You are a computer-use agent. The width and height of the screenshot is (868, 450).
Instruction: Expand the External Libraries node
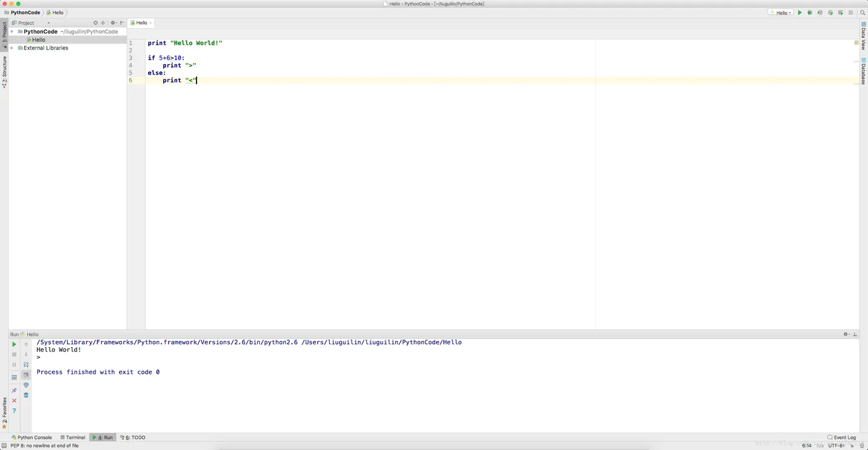(x=12, y=48)
